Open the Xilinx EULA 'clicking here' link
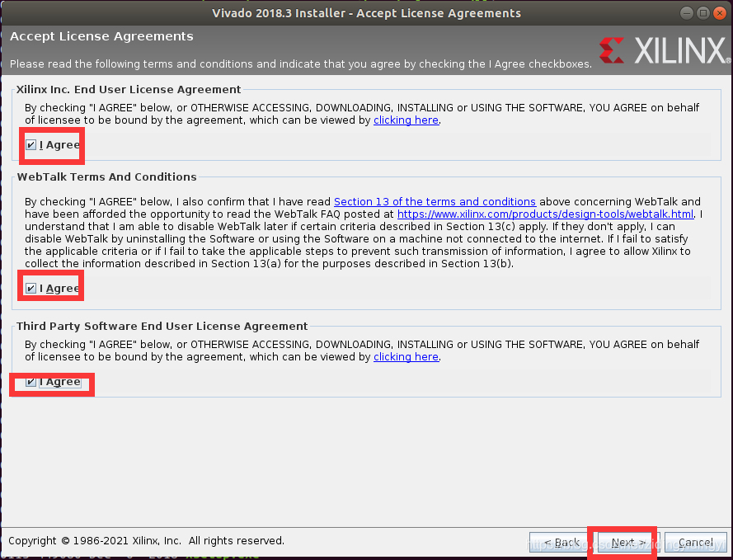This screenshot has width=733, height=560. tap(406, 120)
